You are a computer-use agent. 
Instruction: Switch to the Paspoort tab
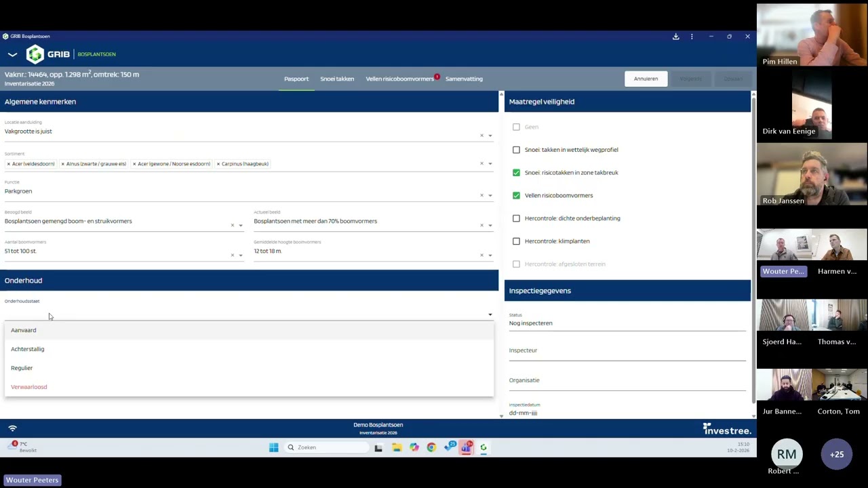click(x=296, y=79)
